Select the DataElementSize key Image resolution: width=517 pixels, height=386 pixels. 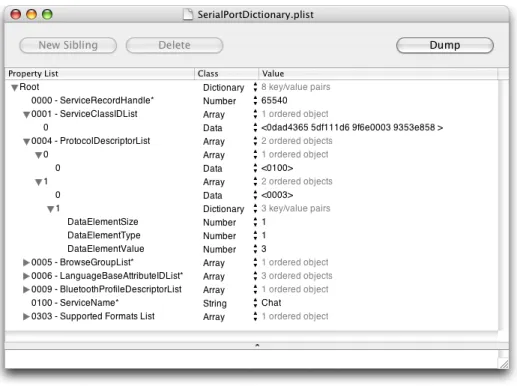pyautogui.click(x=103, y=222)
